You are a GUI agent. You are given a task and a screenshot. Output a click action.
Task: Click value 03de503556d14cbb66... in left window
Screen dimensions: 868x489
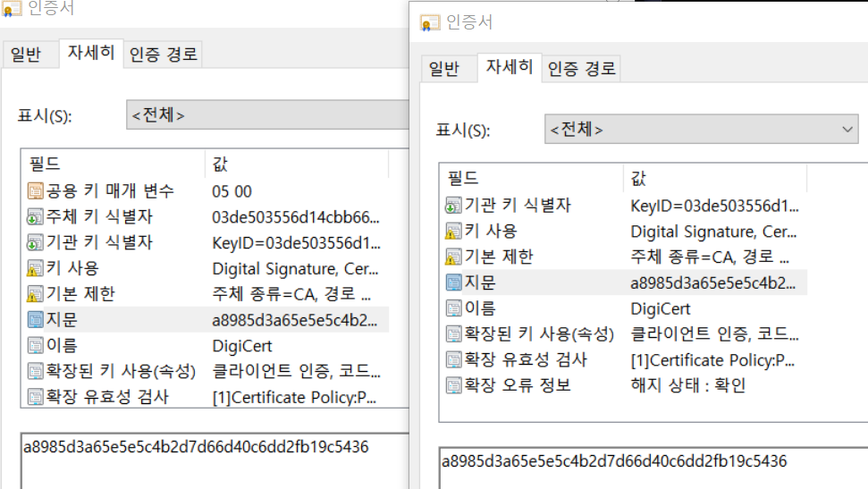(x=296, y=217)
